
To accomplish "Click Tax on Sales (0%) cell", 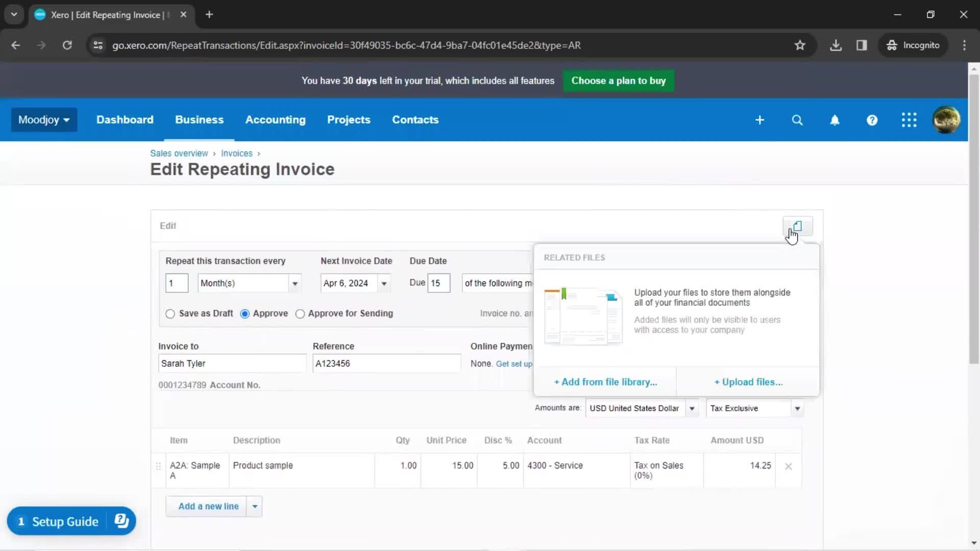I will pyautogui.click(x=667, y=471).
